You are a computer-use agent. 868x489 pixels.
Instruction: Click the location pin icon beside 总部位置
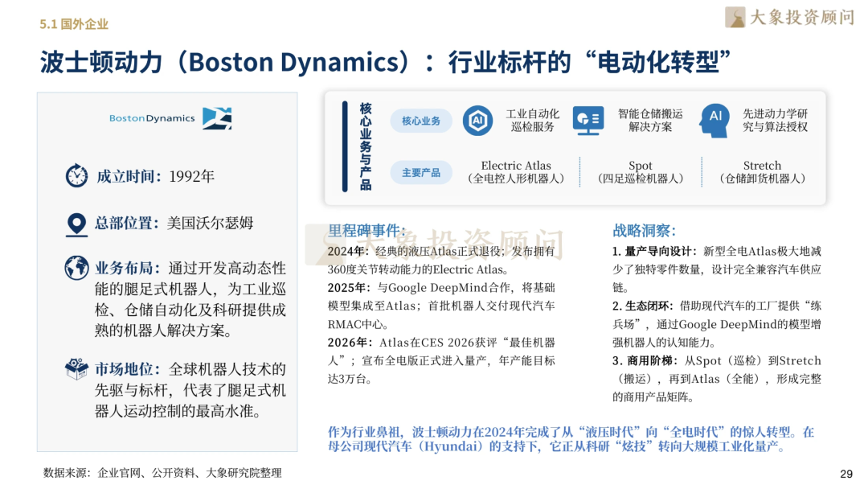click(76, 225)
